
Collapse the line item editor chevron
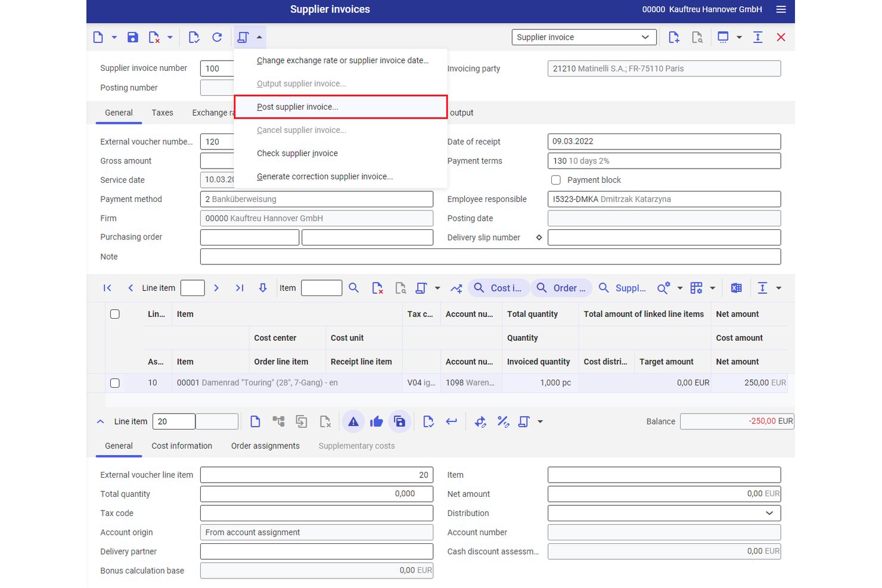[x=100, y=422]
